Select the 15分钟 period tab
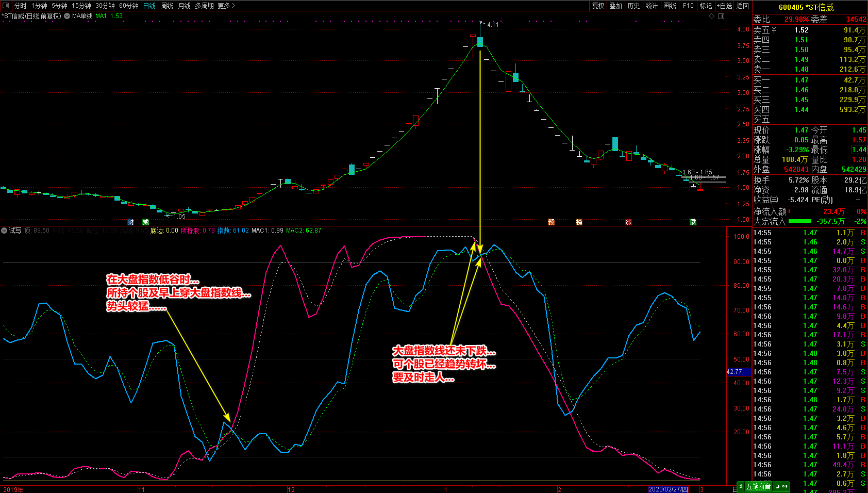This screenshot has height=493, width=868. point(81,6)
